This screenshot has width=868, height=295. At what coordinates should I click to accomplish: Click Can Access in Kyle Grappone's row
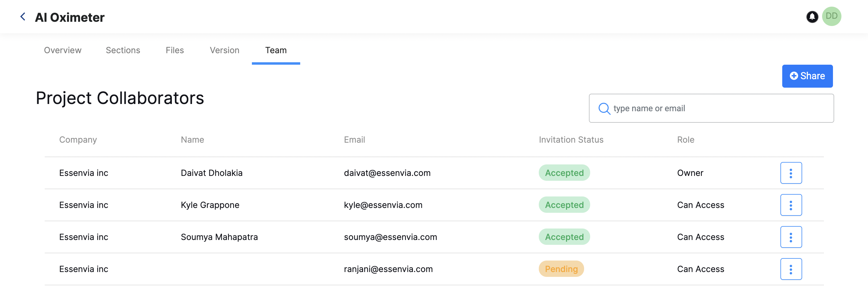701,205
